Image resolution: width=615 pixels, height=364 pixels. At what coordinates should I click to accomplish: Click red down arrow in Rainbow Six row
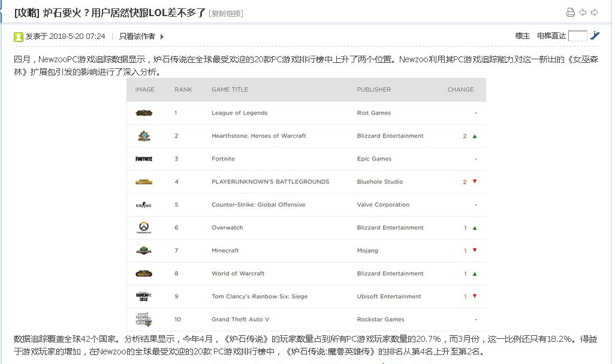475,296
